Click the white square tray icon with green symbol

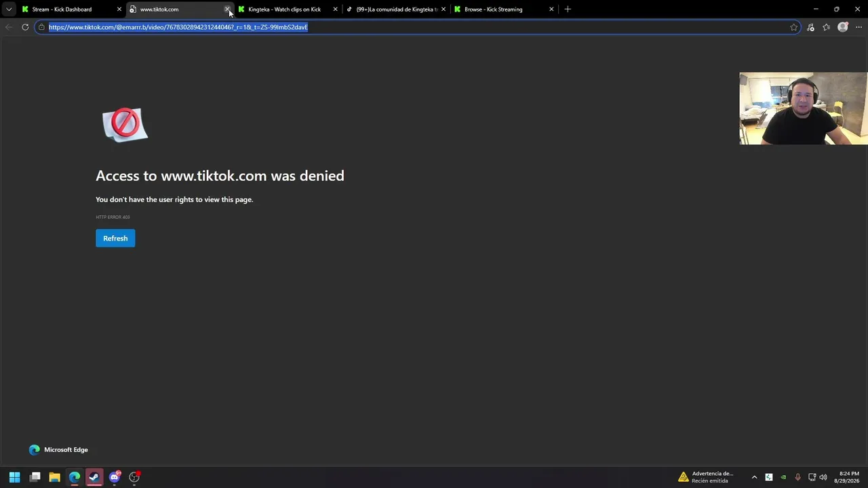[769, 477]
